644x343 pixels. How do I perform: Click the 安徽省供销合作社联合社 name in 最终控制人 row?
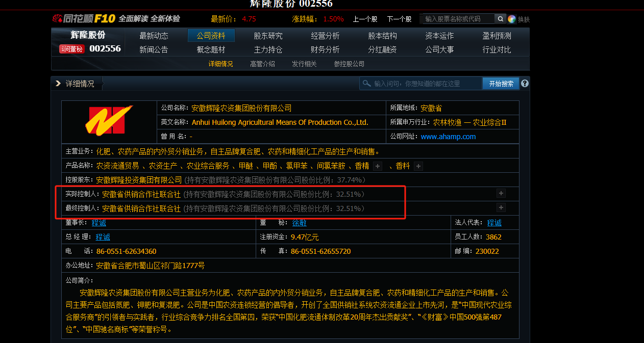tap(141, 208)
